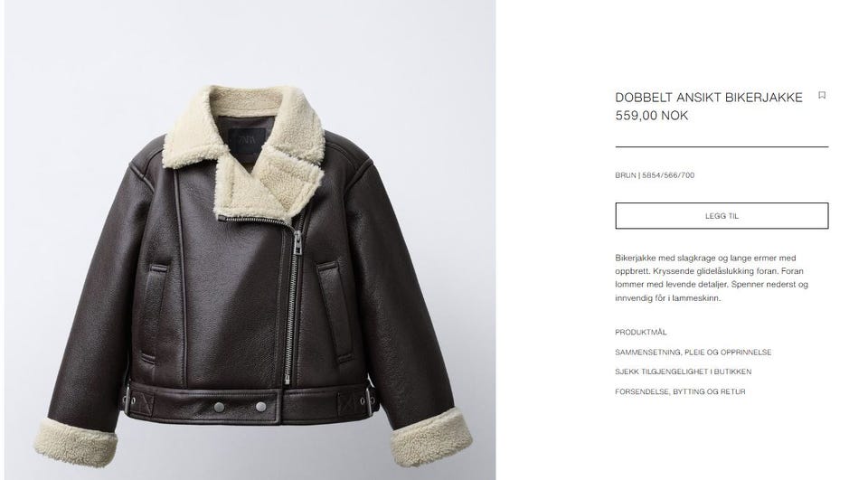The image size is (868, 480).
Task: Click the ZARA label inside jacket collar
Action: click(x=247, y=138)
